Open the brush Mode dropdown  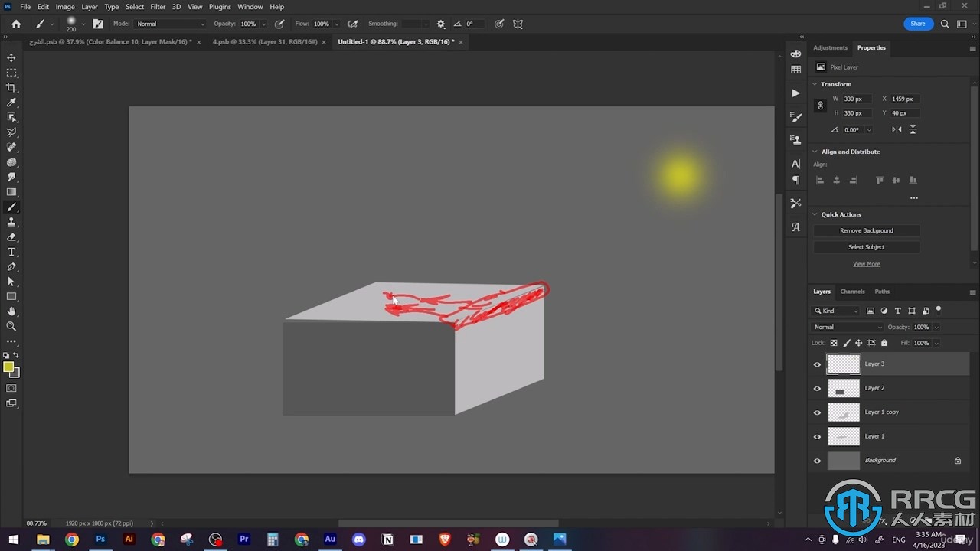tap(170, 24)
